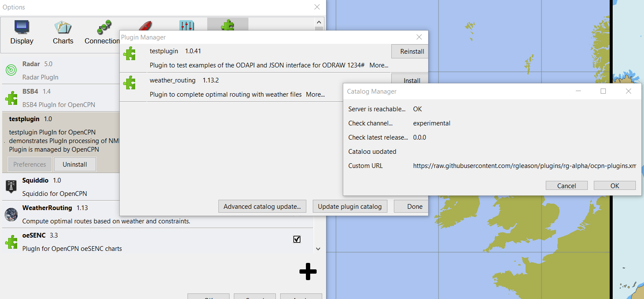Click the large black plus icon
Viewport: 644px width, 299px height.
[308, 272]
